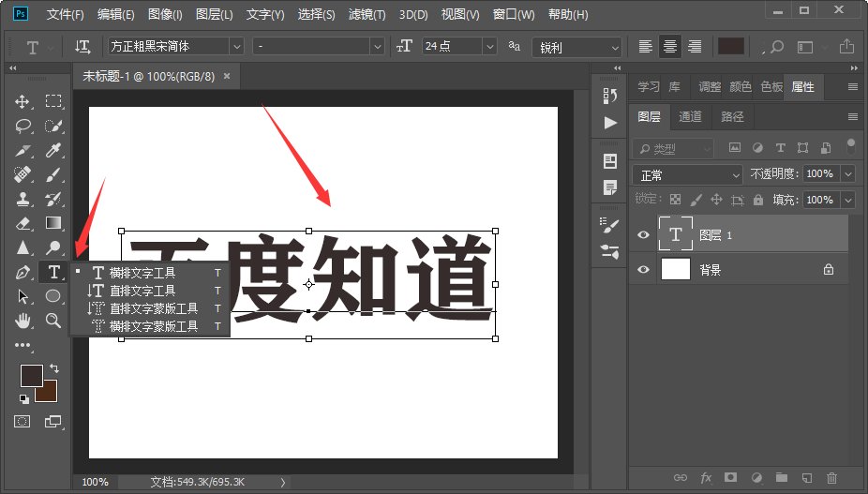Toggle the layer filter switch
868x494 pixels.
[x=851, y=147]
